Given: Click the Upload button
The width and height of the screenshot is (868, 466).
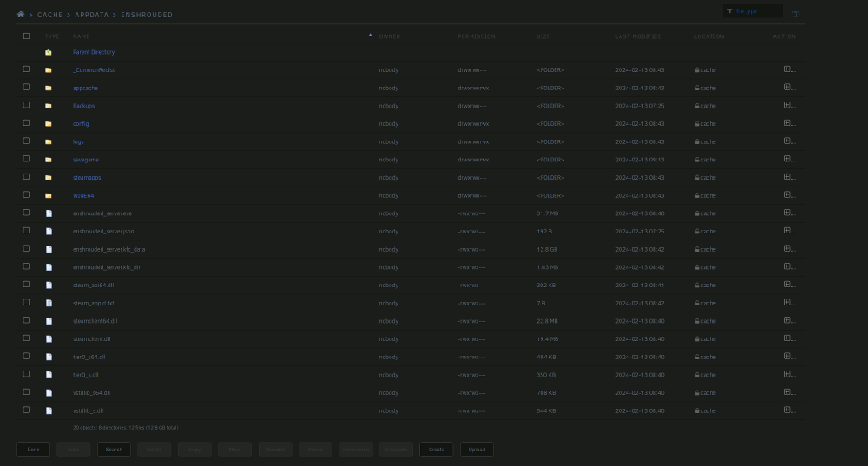Looking at the screenshot, I should tap(477, 450).
